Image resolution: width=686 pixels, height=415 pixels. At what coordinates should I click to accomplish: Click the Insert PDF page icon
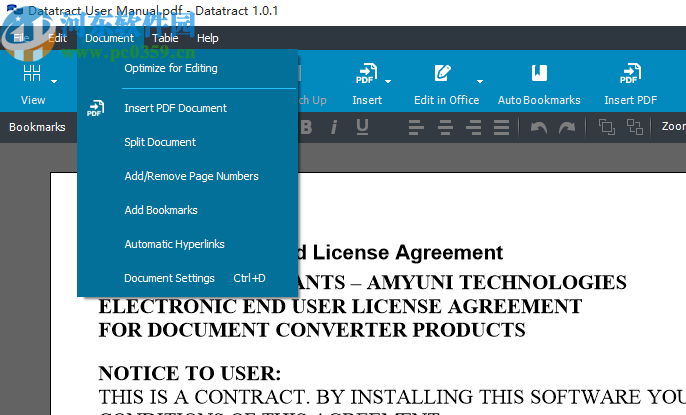366,73
